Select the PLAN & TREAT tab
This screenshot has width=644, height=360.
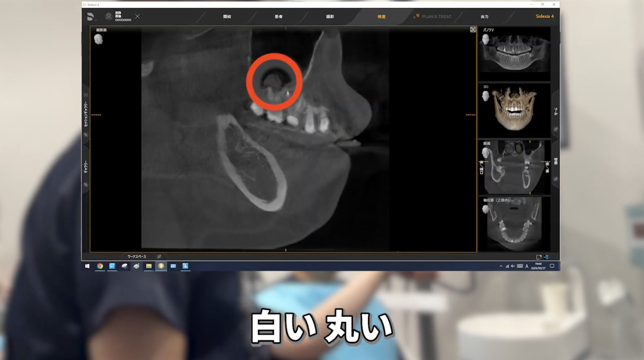436,17
